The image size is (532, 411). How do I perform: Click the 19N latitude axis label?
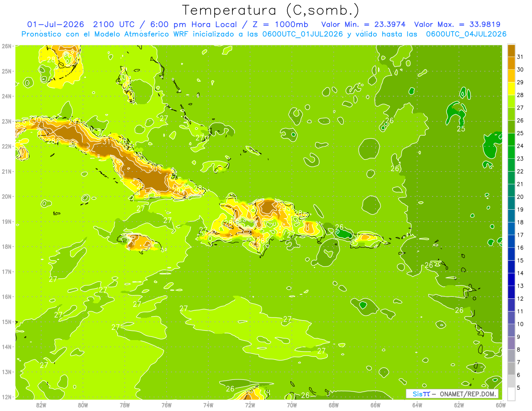click(x=7, y=221)
